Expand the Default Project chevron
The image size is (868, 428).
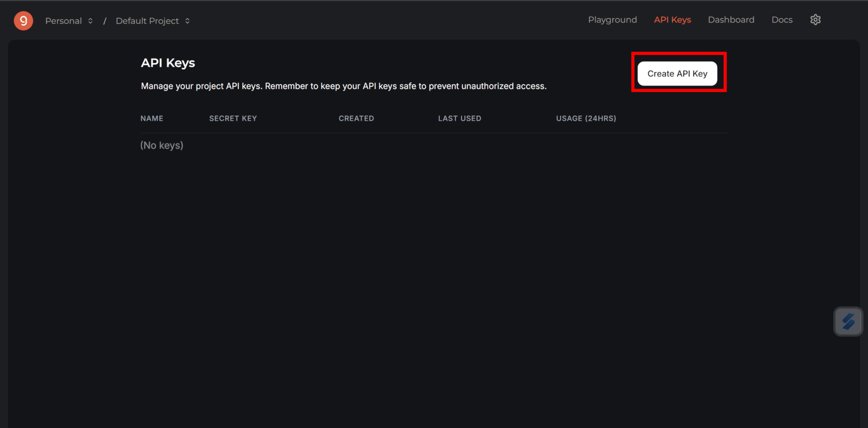point(187,21)
